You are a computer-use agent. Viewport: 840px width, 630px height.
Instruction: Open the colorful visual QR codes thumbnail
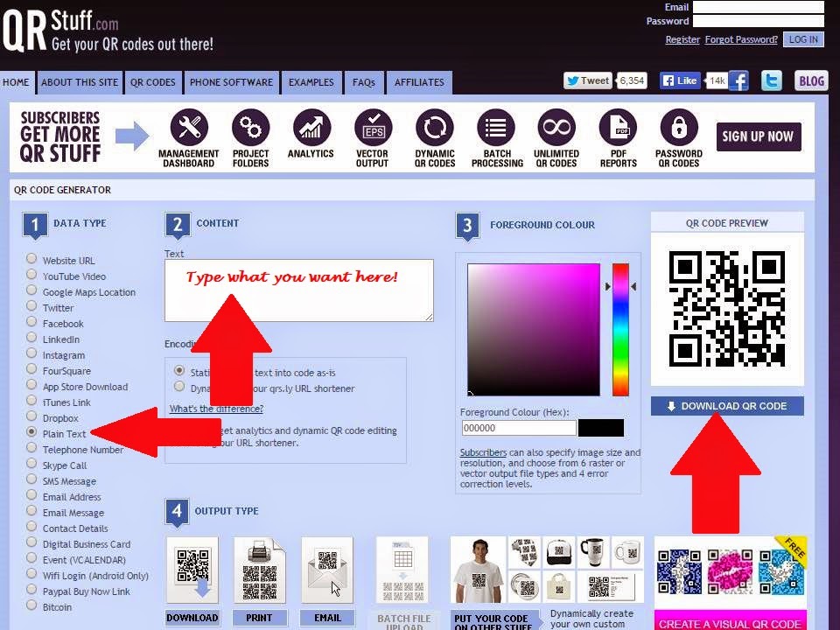click(x=730, y=572)
